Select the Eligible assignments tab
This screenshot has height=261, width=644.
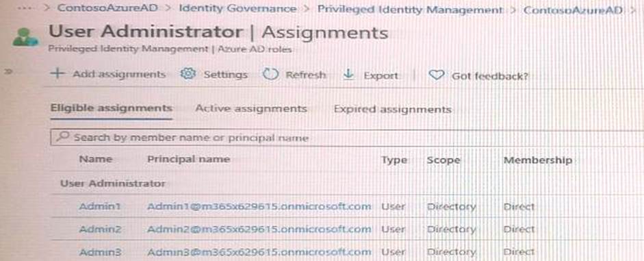click(111, 108)
